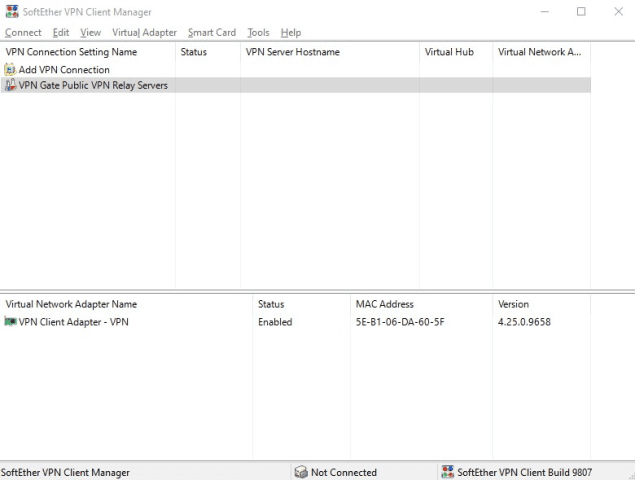The height and width of the screenshot is (480, 635).
Task: Maximize the SoftEther VPN Client Manager window
Action: (581, 12)
